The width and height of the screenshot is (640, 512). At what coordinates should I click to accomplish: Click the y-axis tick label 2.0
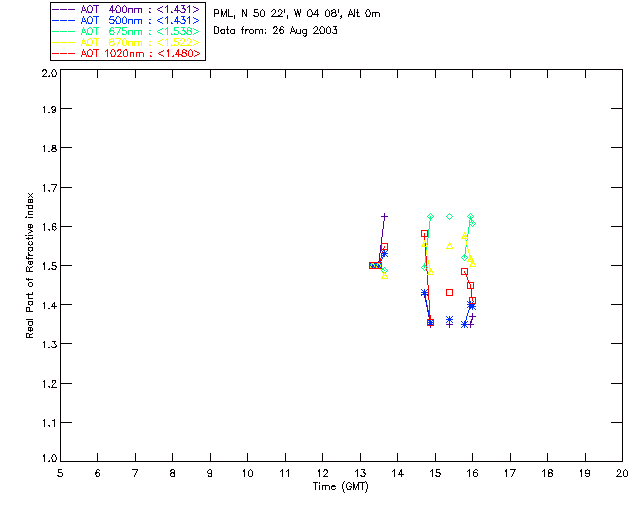click(x=49, y=74)
